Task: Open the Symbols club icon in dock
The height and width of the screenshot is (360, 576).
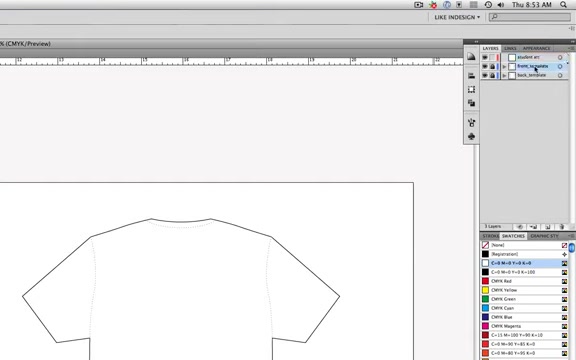Action: click(471, 136)
